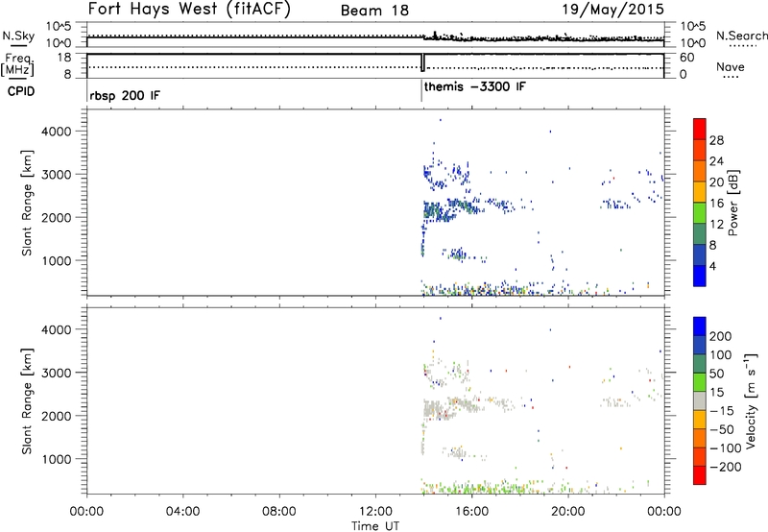Click the '10^5' label on the left noise axis

[x=59, y=26]
